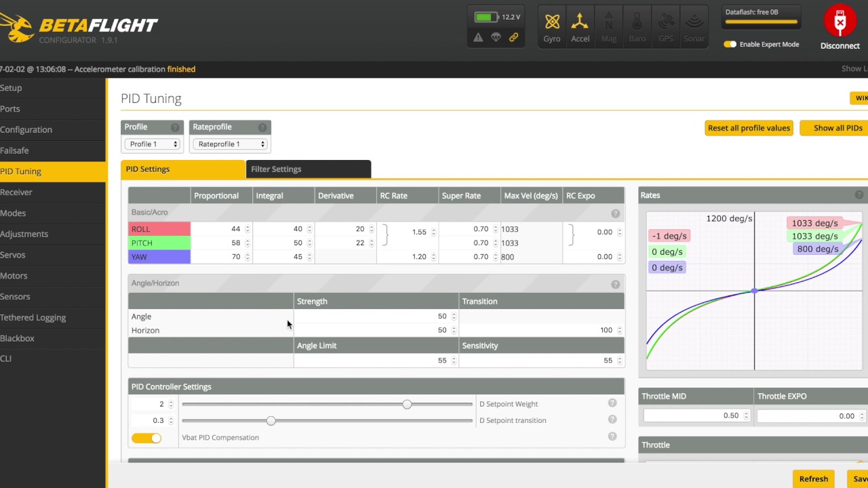Click the Betaflight bee logo
This screenshot has height=488, width=868.
pos(17,27)
